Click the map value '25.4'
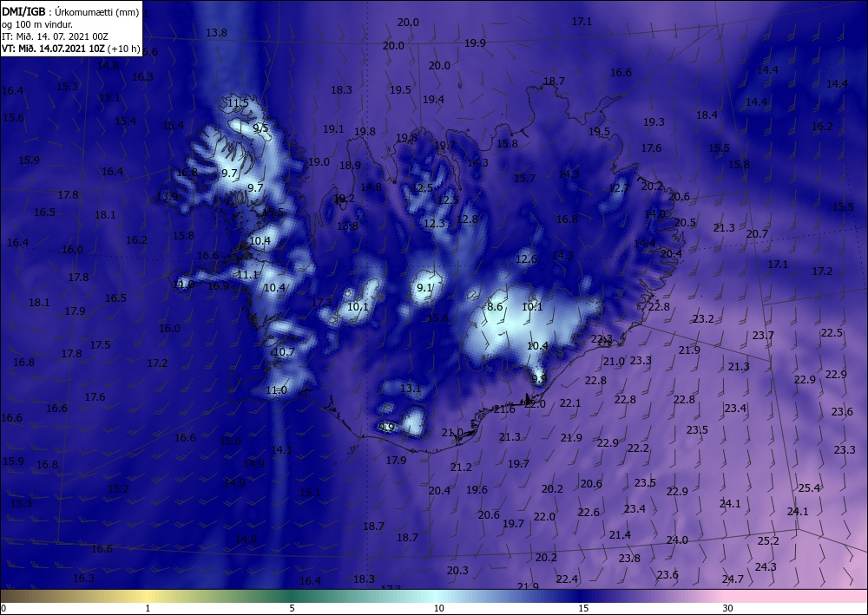The height and width of the screenshot is (615, 868). [x=809, y=488]
